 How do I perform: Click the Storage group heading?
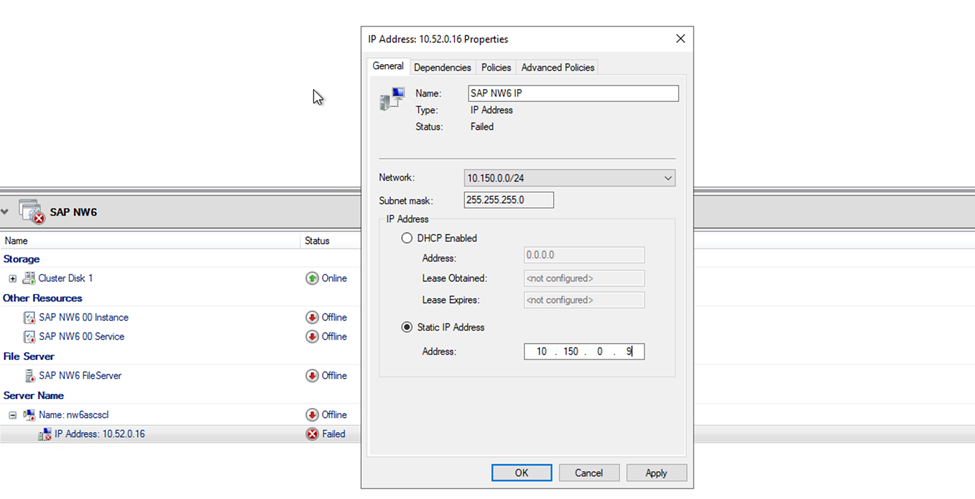click(21, 259)
